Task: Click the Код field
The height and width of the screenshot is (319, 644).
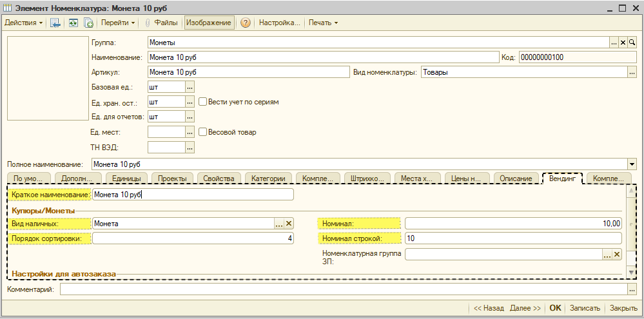Action: tap(578, 57)
